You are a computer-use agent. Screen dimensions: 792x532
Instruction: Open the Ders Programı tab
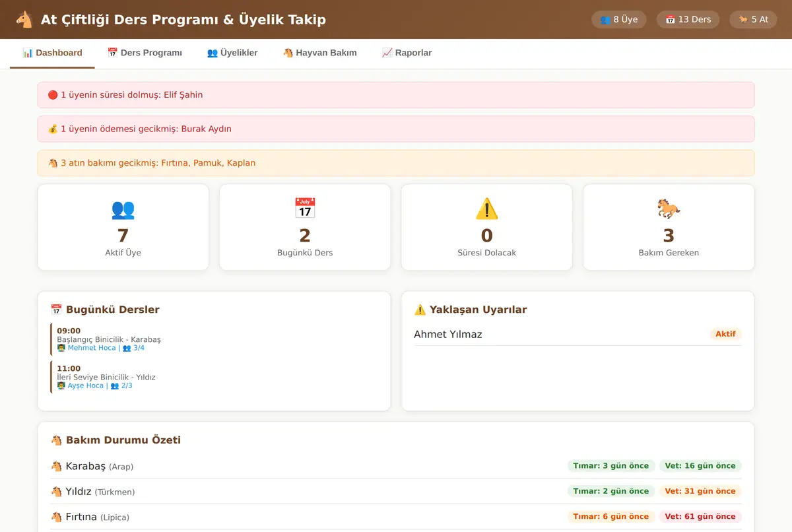click(x=145, y=53)
